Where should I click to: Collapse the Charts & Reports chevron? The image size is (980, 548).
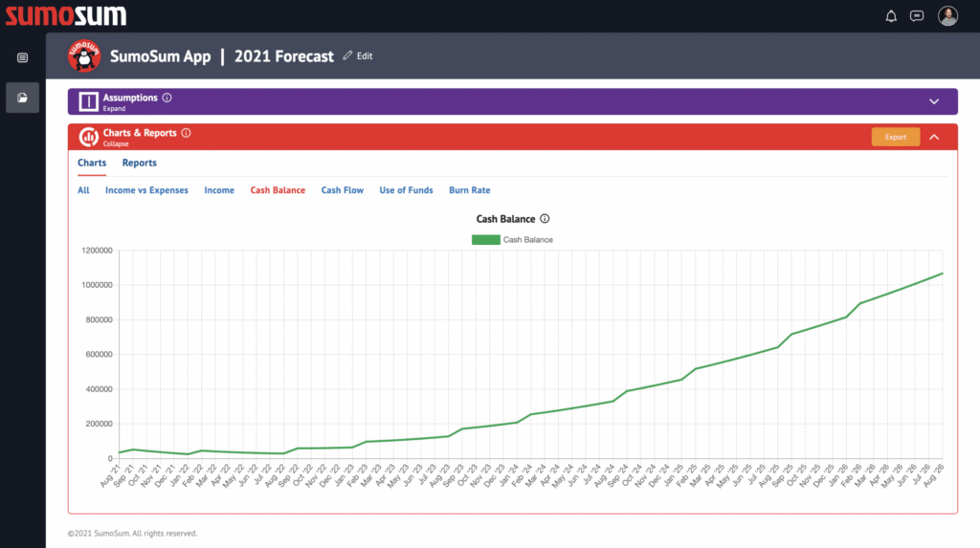pyautogui.click(x=935, y=137)
